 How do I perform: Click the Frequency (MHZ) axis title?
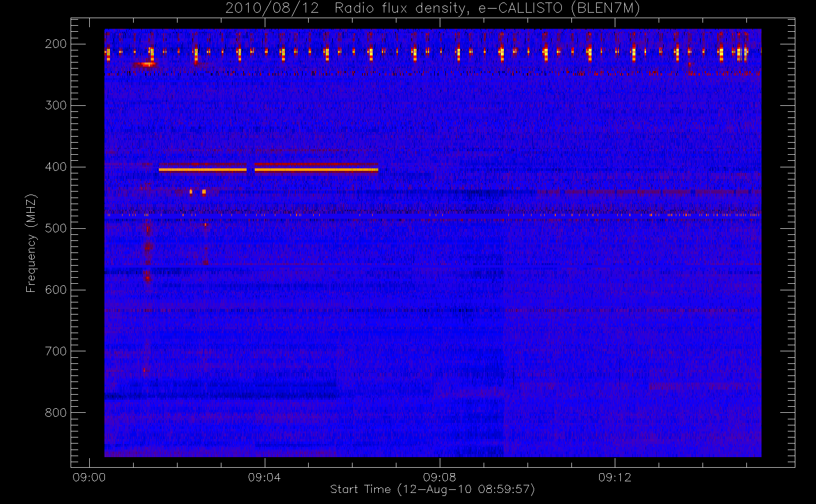tap(31, 243)
